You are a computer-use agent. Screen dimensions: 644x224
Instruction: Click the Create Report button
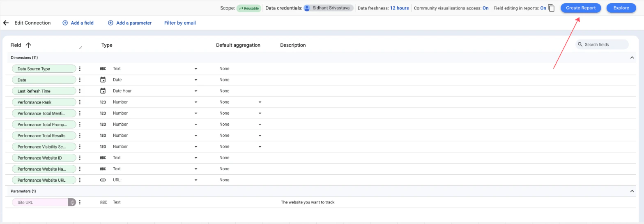click(581, 8)
